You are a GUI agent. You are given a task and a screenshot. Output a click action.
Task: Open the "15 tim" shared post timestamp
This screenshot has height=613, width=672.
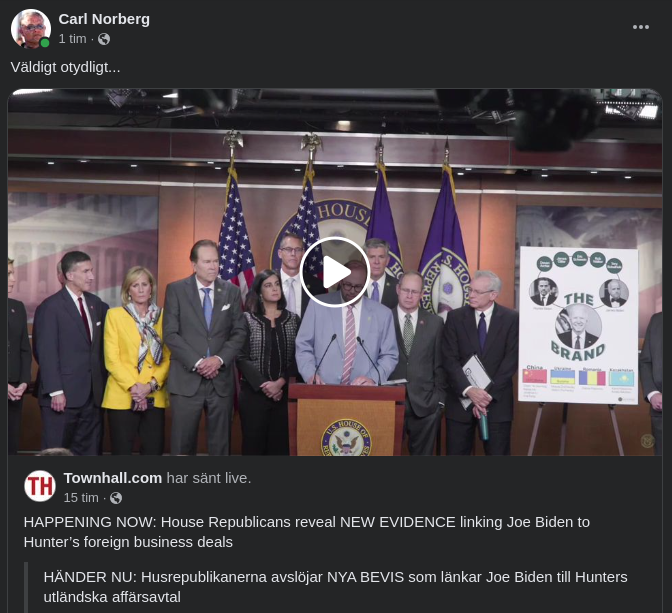pos(81,497)
